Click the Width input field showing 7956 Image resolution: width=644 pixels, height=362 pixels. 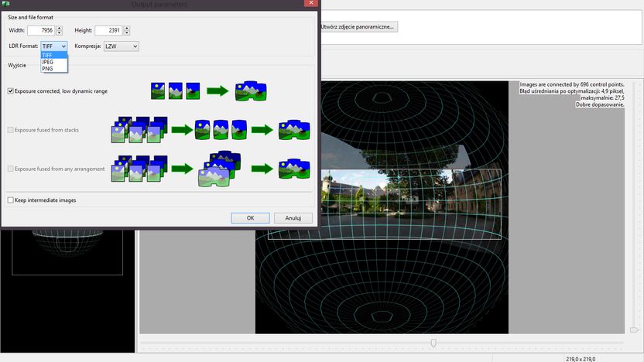41,30
